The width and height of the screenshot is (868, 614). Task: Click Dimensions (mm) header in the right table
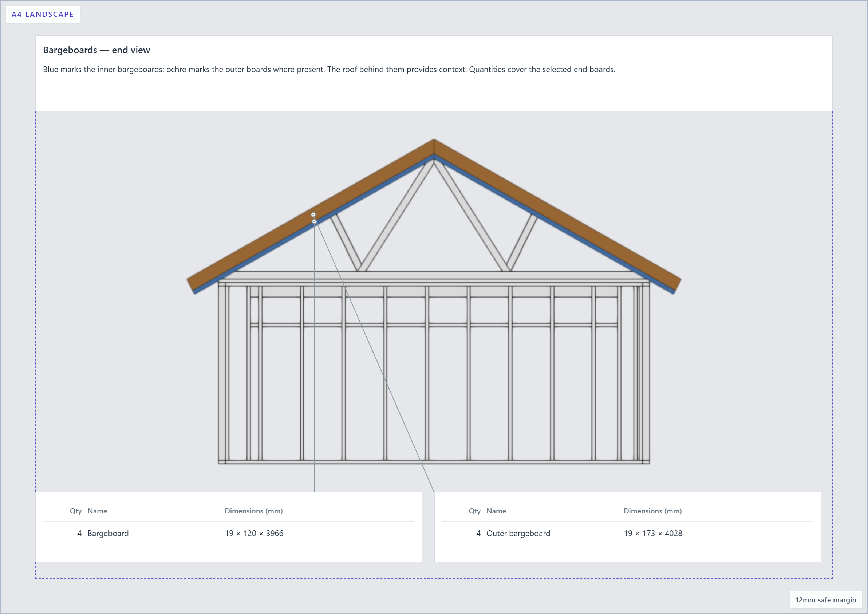tap(652, 511)
